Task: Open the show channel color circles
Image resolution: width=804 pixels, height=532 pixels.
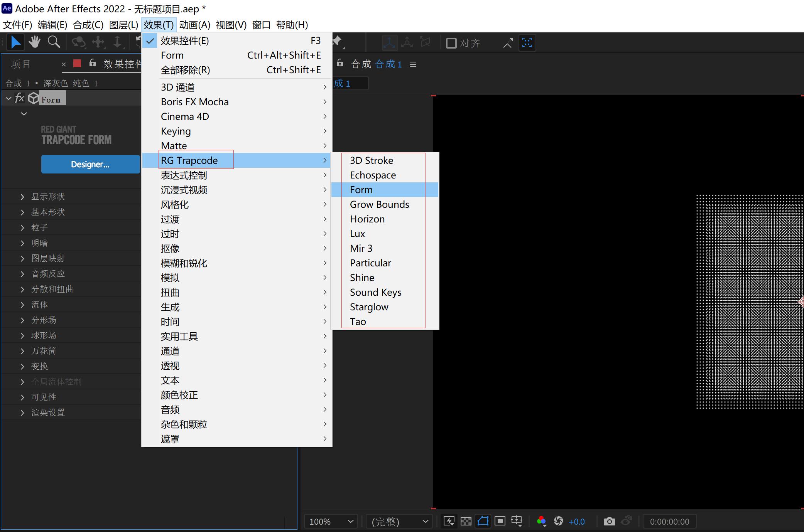Action: 541,521
